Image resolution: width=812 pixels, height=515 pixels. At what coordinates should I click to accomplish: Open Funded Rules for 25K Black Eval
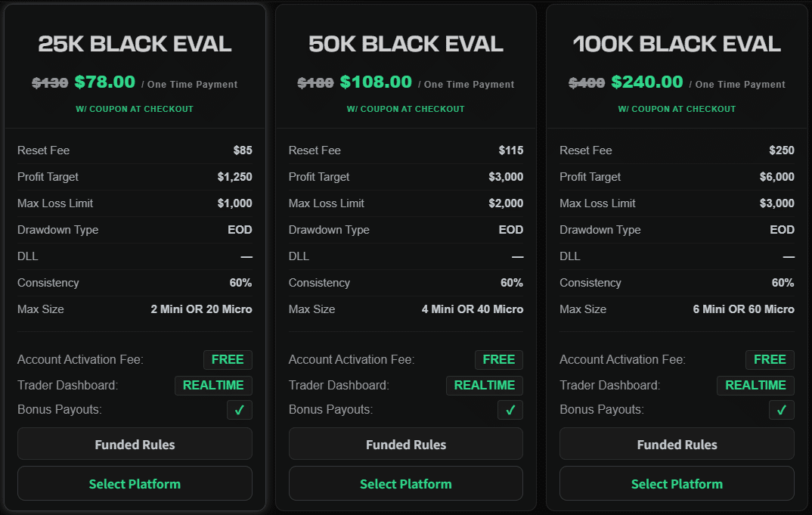click(x=135, y=445)
